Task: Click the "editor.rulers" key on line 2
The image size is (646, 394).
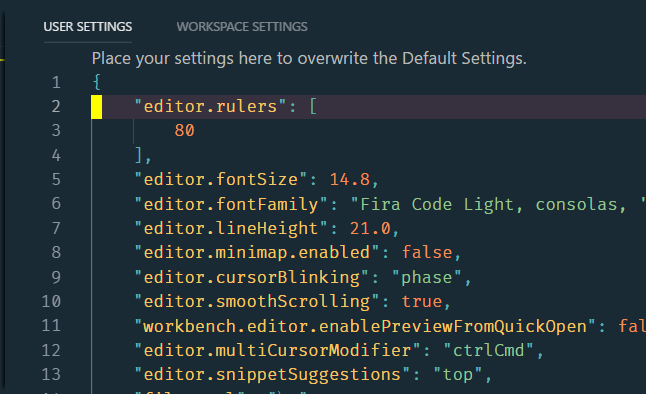Action: coord(210,107)
